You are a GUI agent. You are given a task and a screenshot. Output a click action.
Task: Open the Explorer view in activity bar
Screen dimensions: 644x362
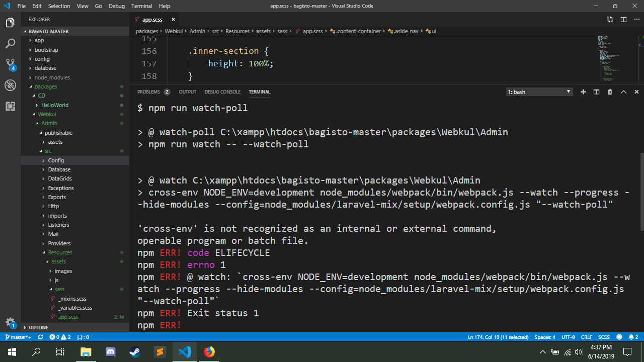coord(10,23)
